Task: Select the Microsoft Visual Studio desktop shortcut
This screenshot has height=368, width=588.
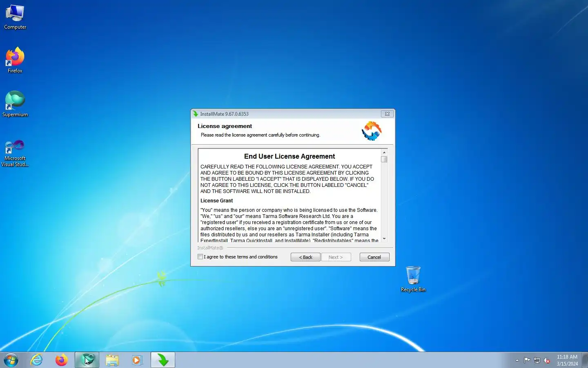Action: pos(15,153)
